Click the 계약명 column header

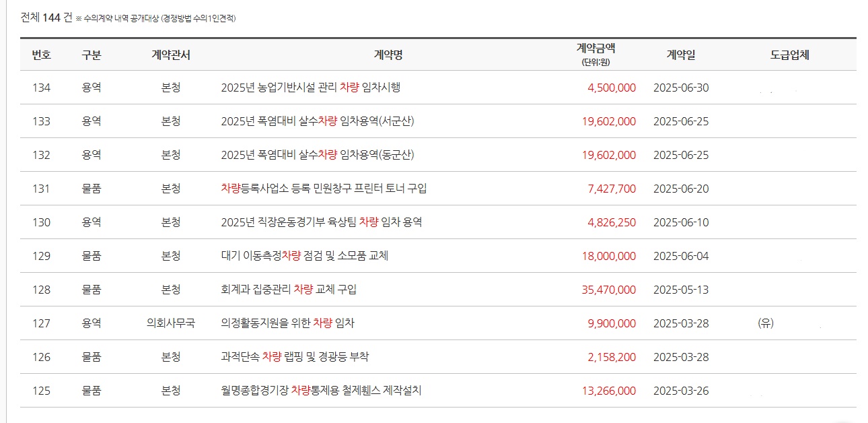click(388, 55)
